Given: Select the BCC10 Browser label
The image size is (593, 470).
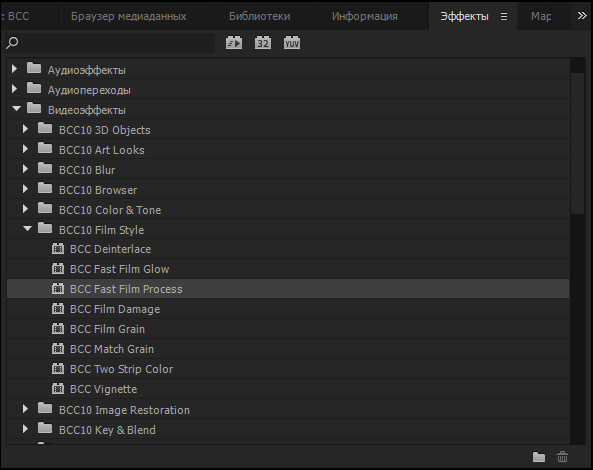Looking at the screenshot, I should [x=98, y=190].
